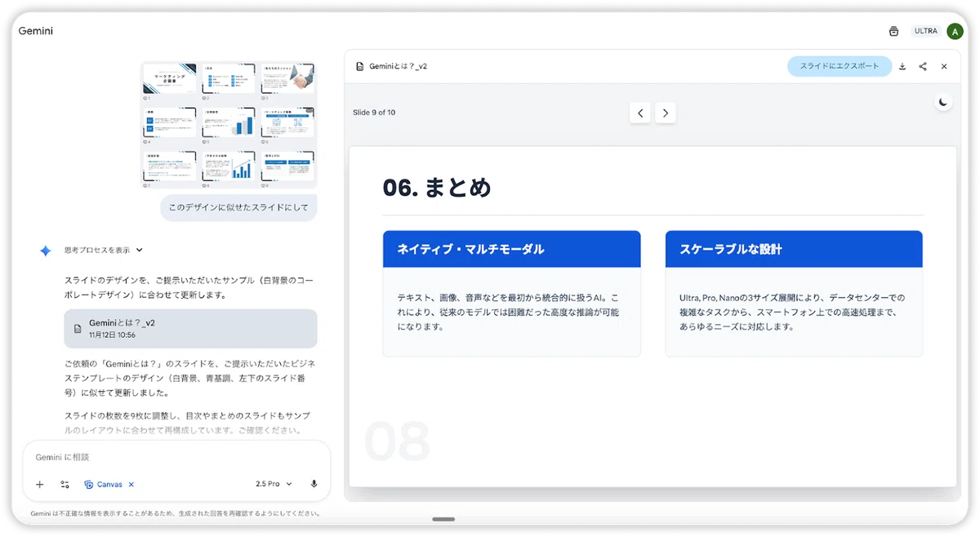Click the file icon in the chat card
Screen dimensions: 980x537
pyautogui.click(x=78, y=328)
